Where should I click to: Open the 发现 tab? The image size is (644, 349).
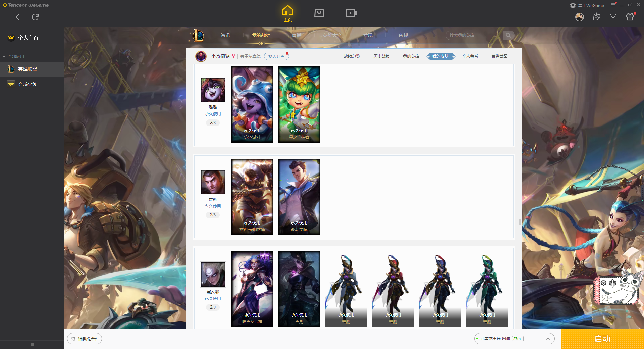point(368,35)
